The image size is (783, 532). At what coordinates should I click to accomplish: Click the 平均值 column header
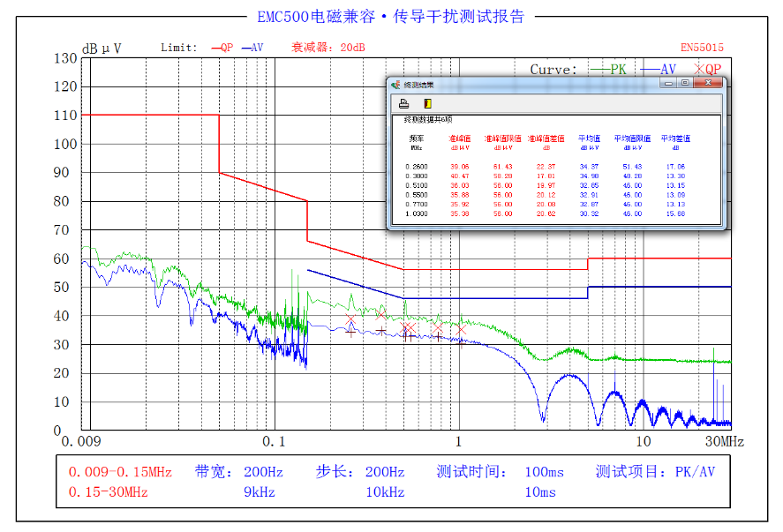(589, 139)
